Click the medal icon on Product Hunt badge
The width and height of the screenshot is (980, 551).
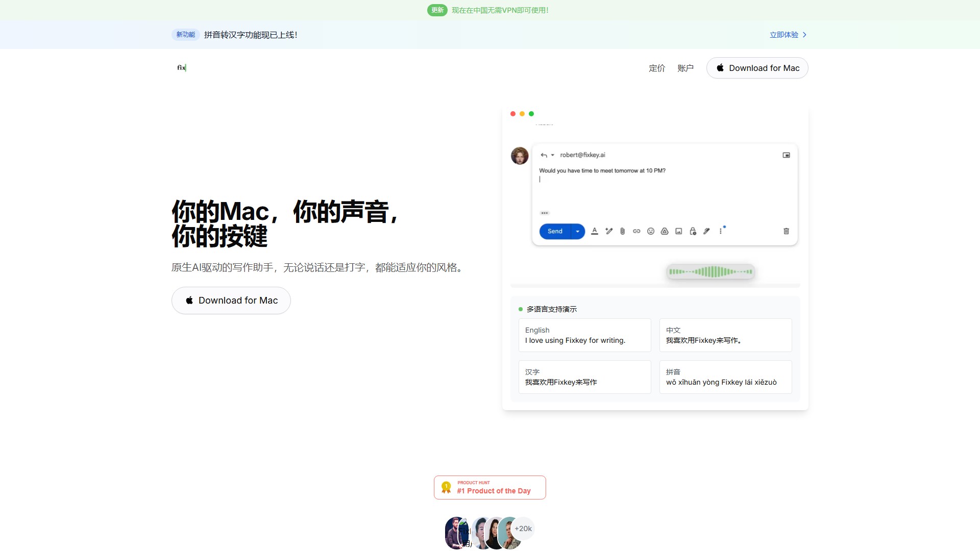coord(446,488)
